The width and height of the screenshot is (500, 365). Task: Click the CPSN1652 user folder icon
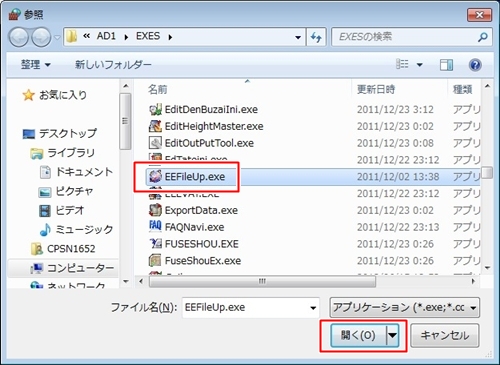[x=37, y=249]
